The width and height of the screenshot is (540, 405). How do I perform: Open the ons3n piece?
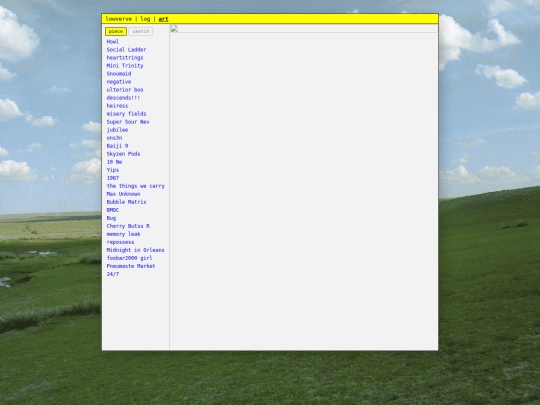(114, 138)
